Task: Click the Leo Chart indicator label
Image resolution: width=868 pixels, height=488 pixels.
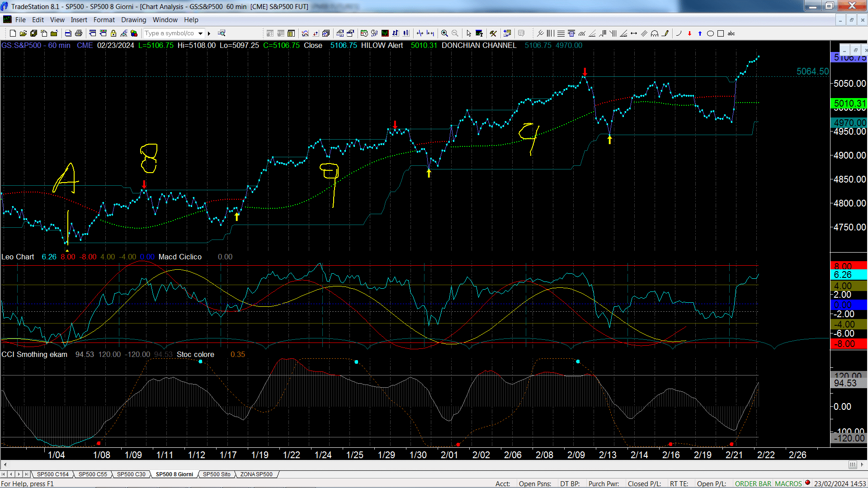Action: 18,257
